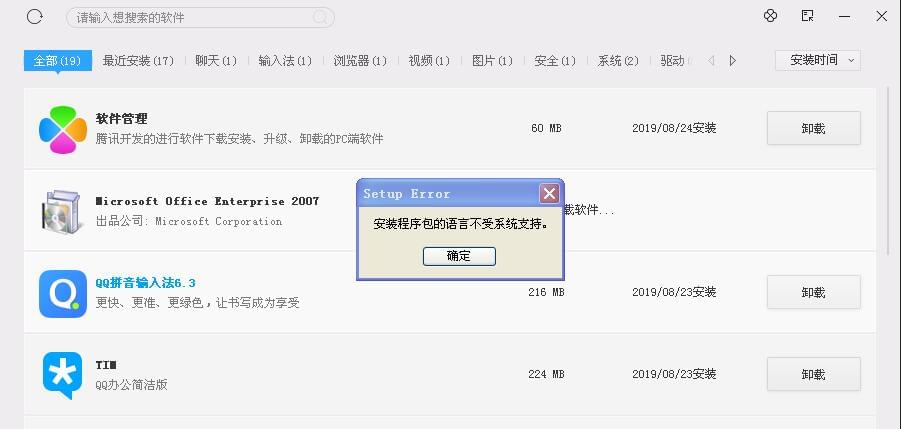
Task: Click the 安装程序包的语言不受系统支持 error message
Action: (461, 224)
